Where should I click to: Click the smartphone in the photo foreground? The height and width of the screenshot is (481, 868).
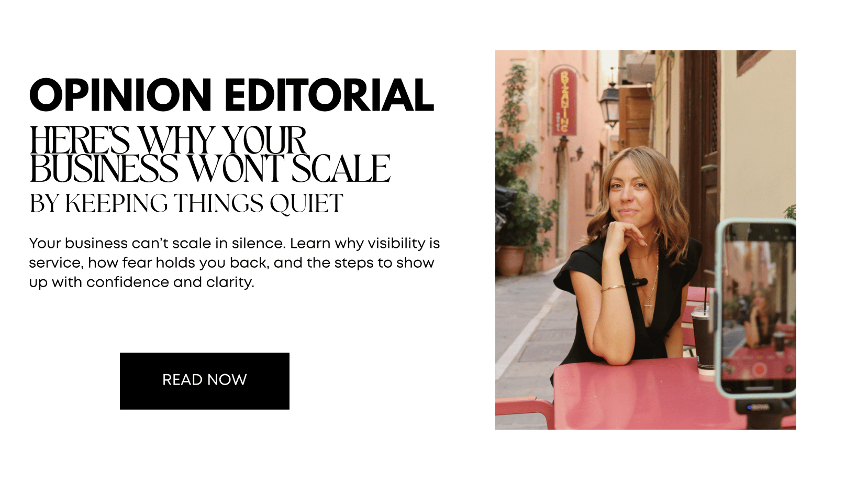pyautogui.click(x=755, y=309)
